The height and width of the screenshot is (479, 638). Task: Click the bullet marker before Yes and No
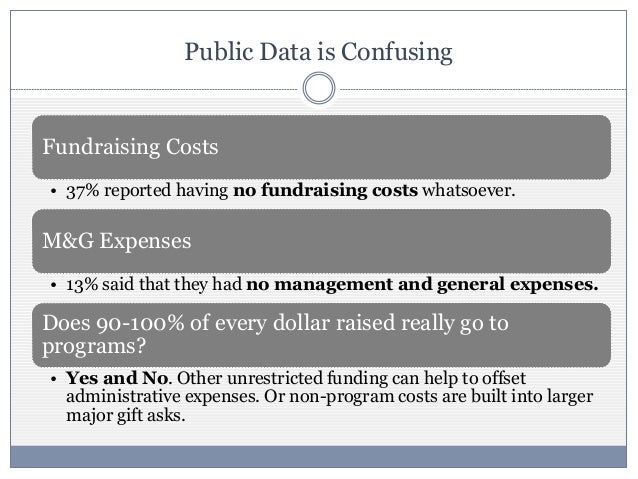(50, 380)
